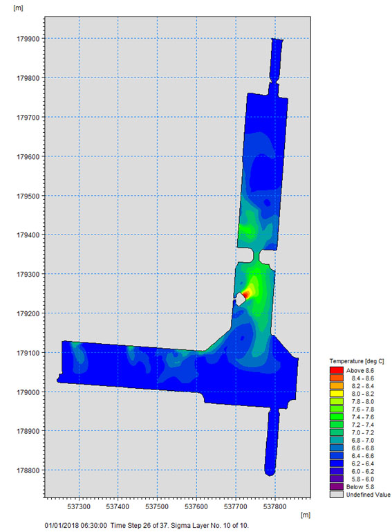Screen dimensions: 392x532
Task: Click the yellow 8.0 - 8.2 legend swatch
Action: [x=336, y=394]
